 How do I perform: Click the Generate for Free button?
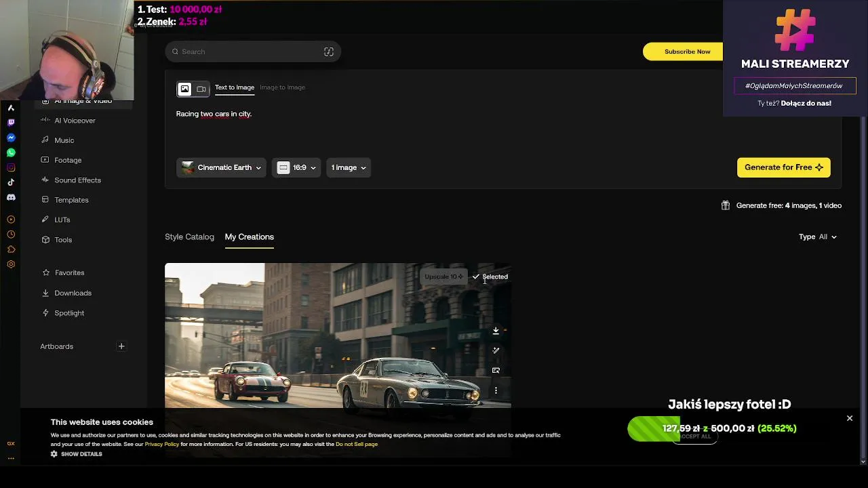(x=783, y=167)
